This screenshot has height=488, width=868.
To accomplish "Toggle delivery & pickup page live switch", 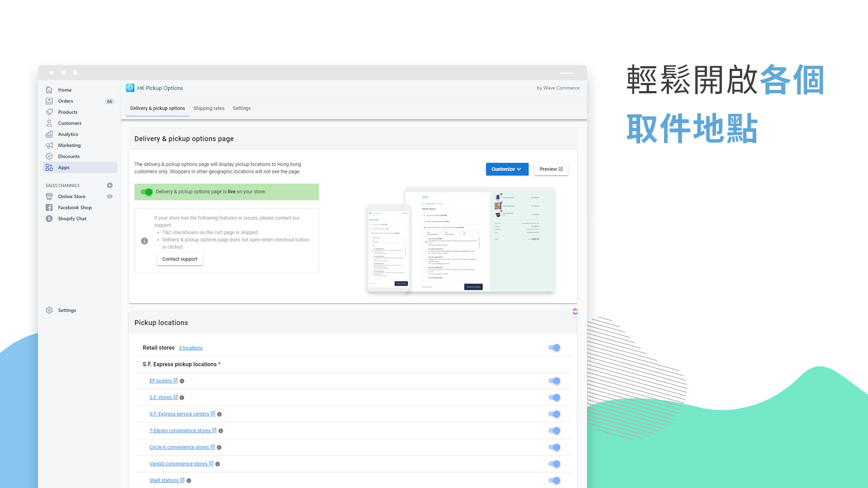I will [x=146, y=192].
